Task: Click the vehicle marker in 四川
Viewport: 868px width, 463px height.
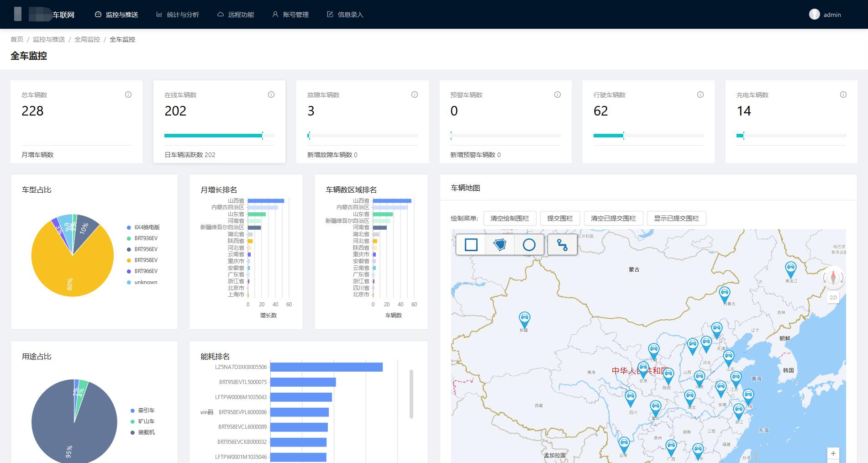Action: coord(630,399)
